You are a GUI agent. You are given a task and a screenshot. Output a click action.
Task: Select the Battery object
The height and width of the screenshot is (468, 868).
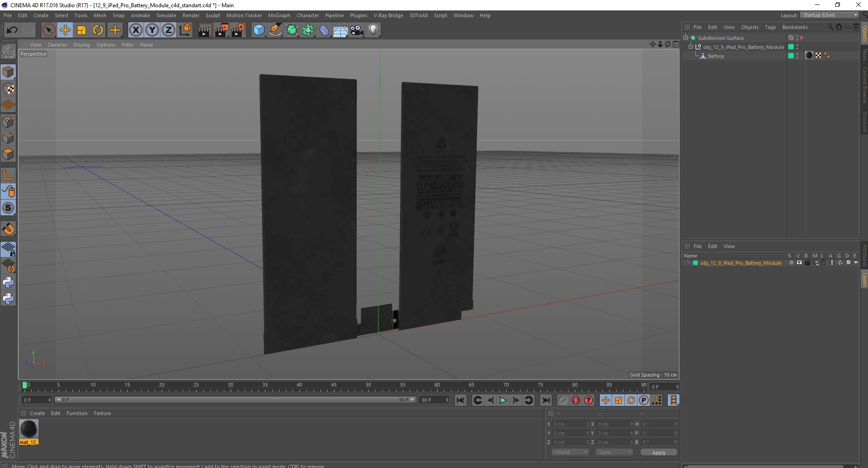[x=716, y=56]
